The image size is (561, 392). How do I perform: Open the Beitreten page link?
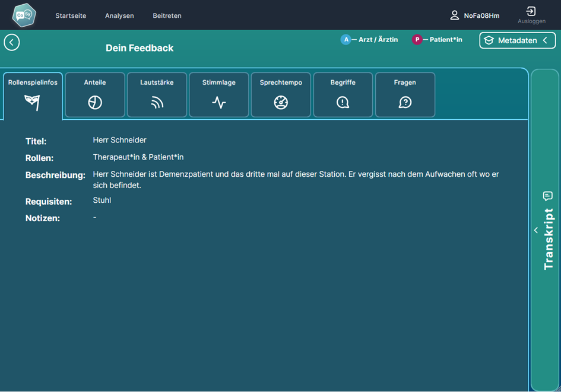167,15
